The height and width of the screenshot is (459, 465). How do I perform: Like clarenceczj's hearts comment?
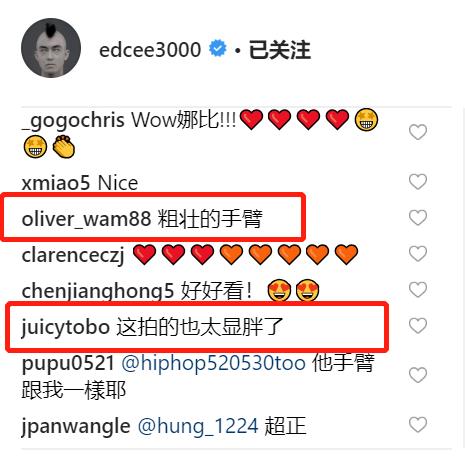click(418, 254)
